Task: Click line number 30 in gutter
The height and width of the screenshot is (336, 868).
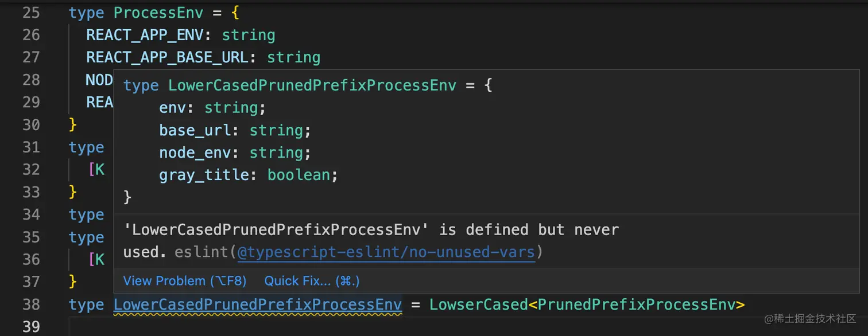Action: pos(31,124)
